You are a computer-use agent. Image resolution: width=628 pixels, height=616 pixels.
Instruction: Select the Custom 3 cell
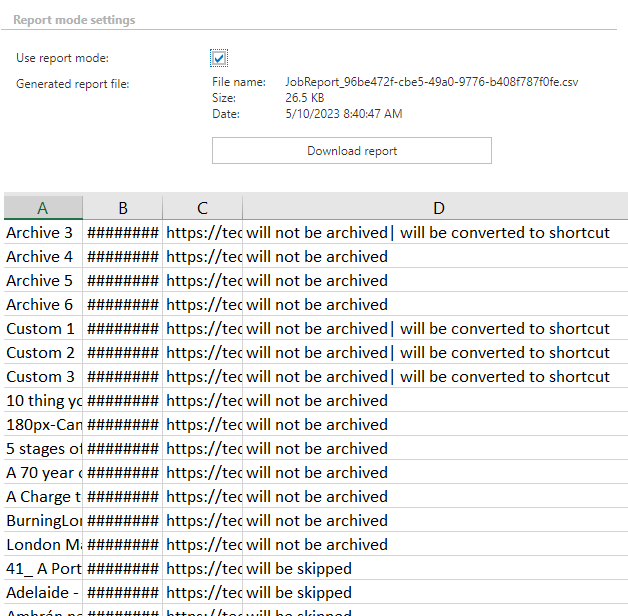42,377
